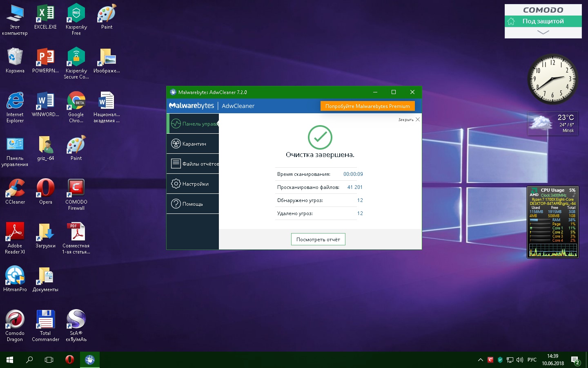Click Попробуйте Malwarebytes Premium button
This screenshot has width=588, height=368.
(367, 106)
